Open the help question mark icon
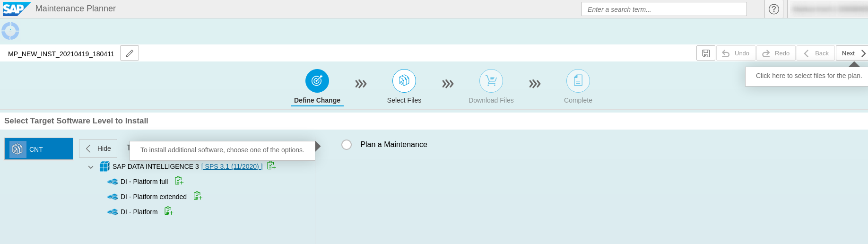 774,9
